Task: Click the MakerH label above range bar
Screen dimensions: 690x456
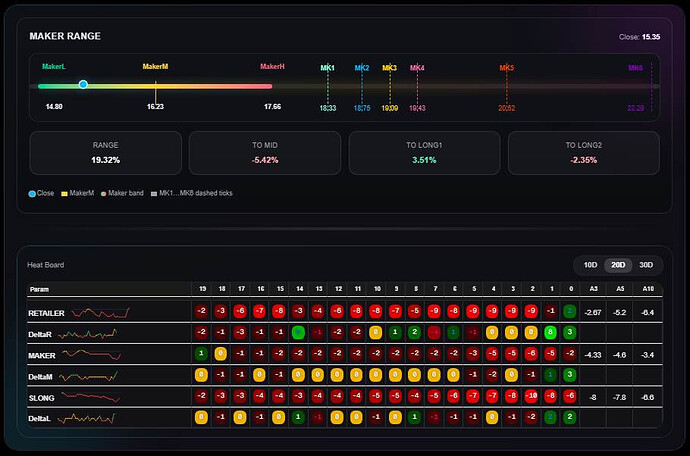Action: coord(272,66)
